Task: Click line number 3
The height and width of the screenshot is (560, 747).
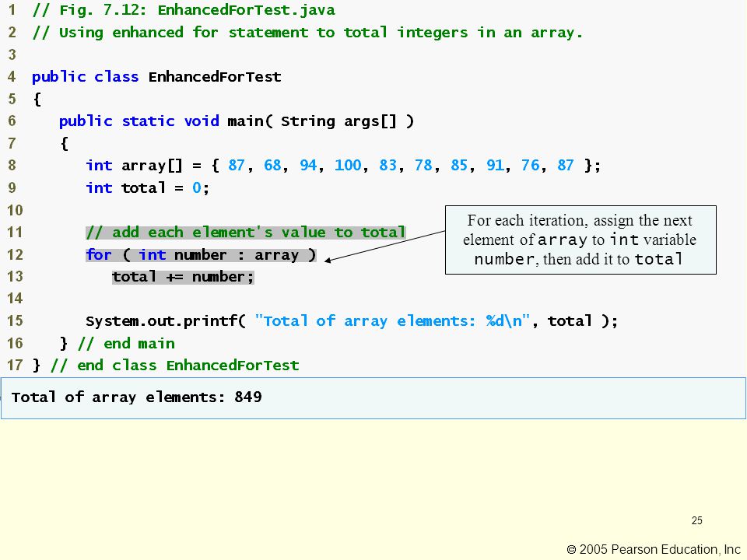Action: [12, 54]
